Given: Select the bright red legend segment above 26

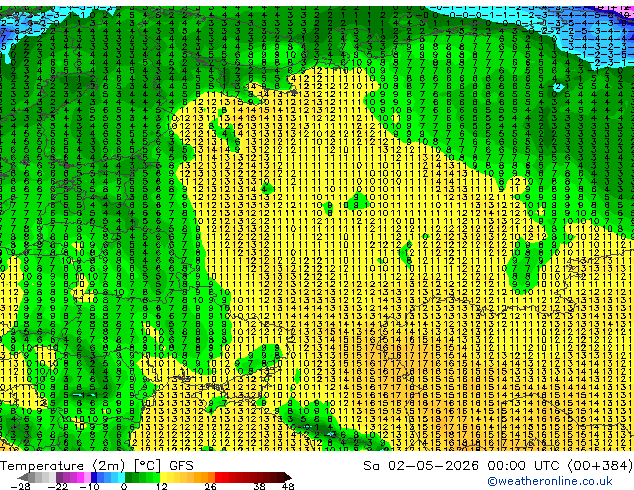Looking at the screenshot, I should 218,477.
